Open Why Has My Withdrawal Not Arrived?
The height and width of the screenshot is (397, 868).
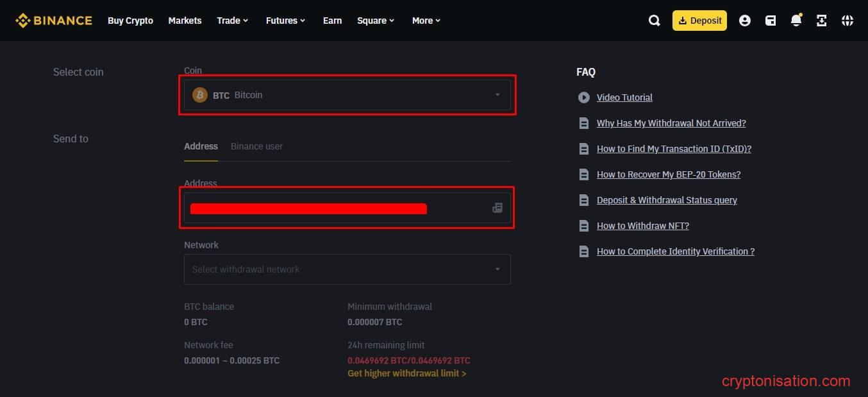pyautogui.click(x=671, y=123)
